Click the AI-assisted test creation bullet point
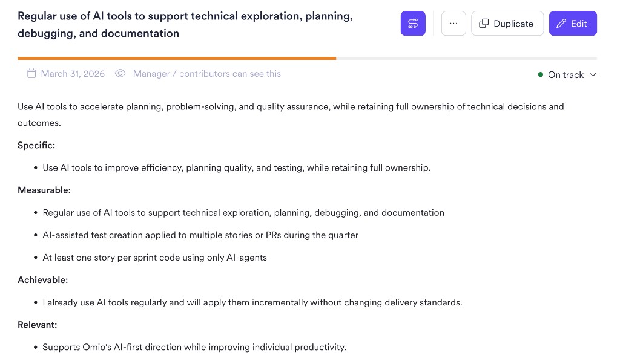Image resolution: width=620 pixels, height=364 pixels. tap(200, 235)
